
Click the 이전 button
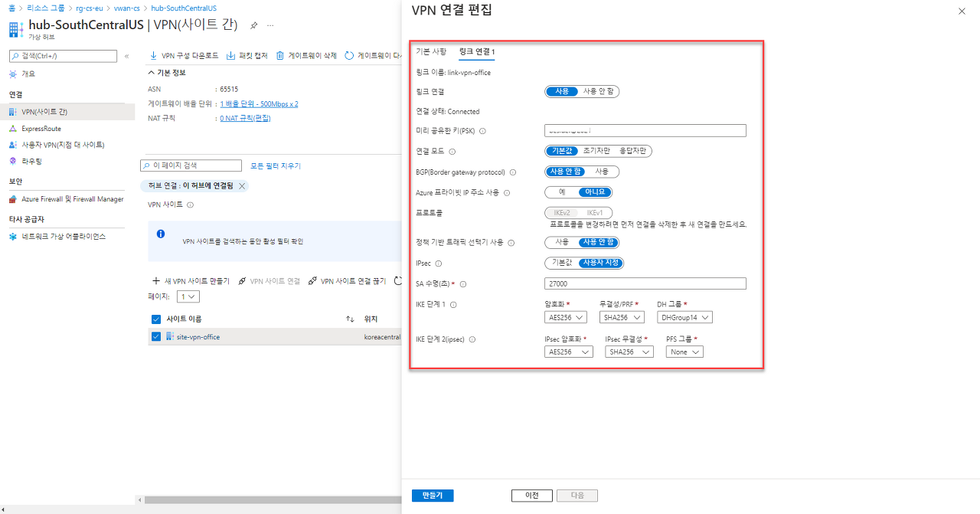(x=531, y=496)
